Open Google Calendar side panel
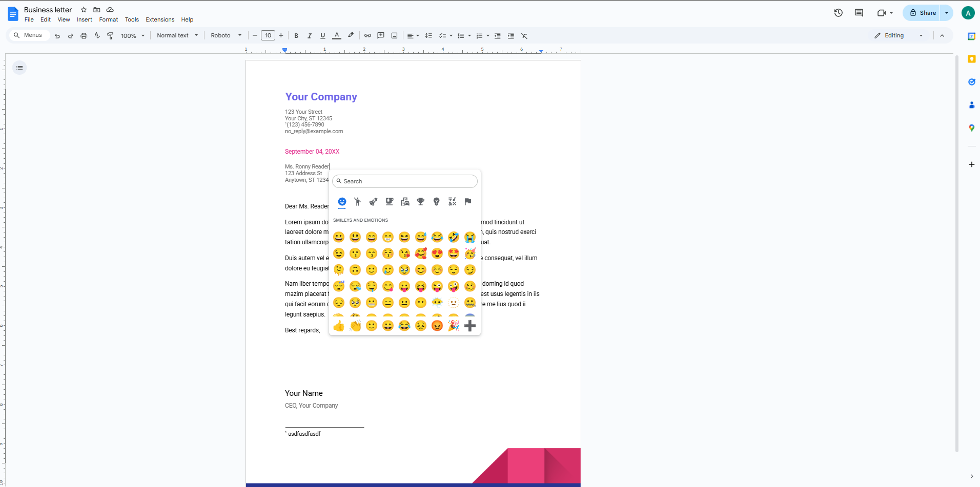This screenshot has height=487, width=980. [x=971, y=36]
